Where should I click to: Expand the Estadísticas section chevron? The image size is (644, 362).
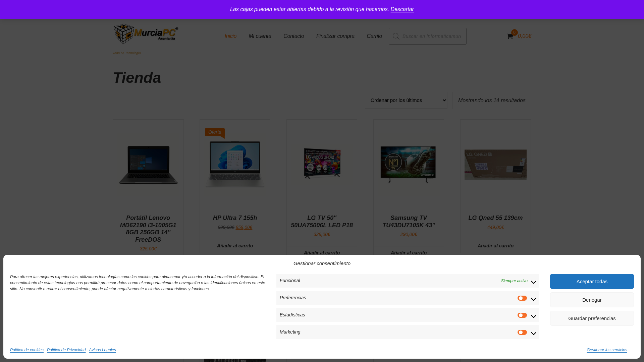tap(533, 316)
